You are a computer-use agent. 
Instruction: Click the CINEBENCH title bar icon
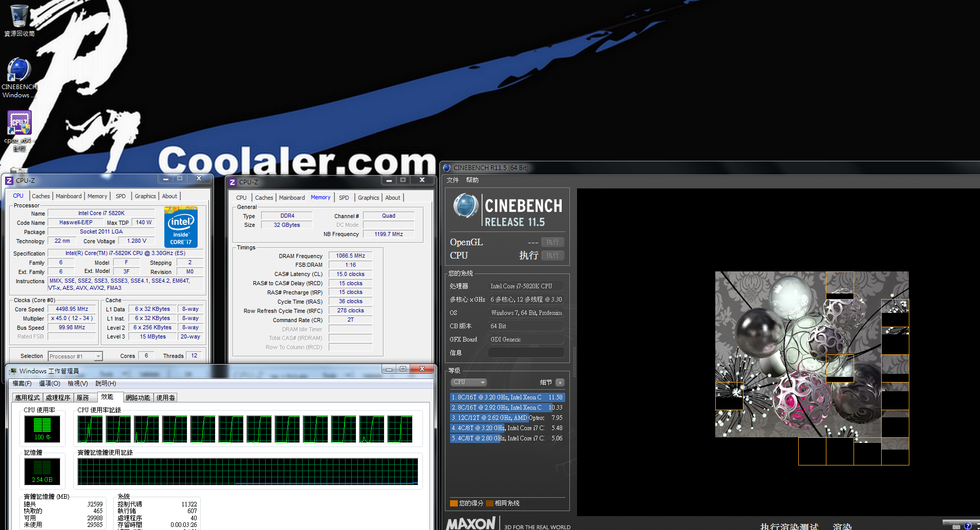tap(447, 168)
